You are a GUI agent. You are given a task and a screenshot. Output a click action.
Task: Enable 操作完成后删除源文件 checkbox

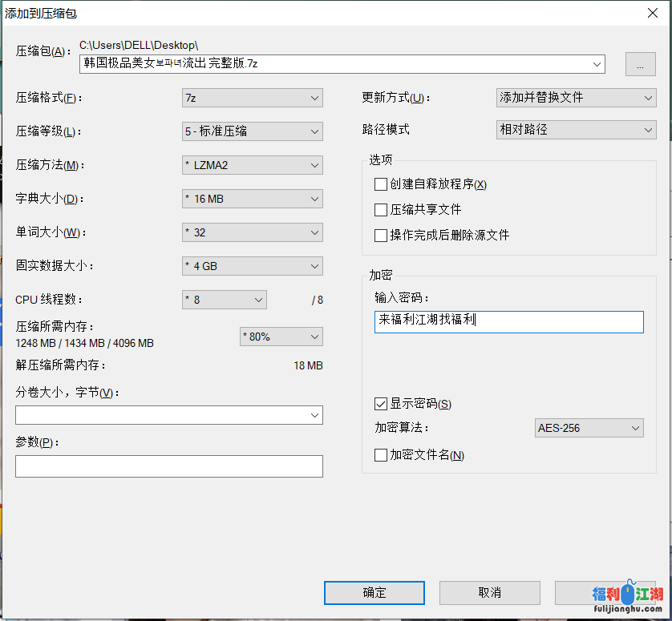(381, 236)
